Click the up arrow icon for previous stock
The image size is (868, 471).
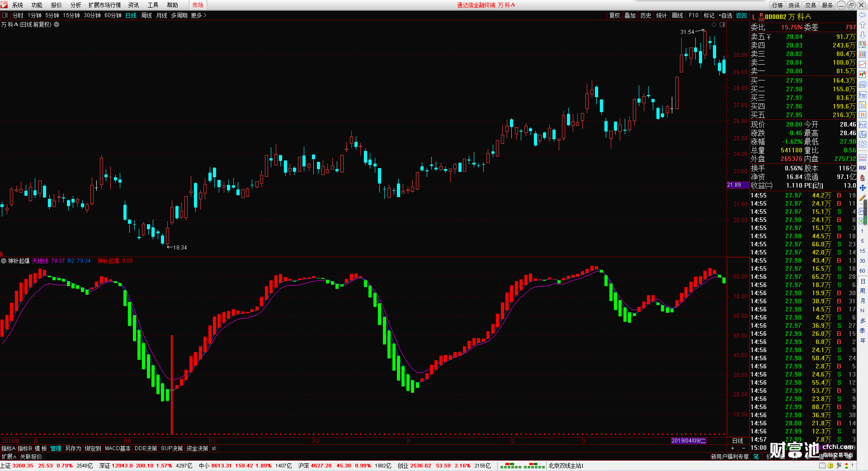[863, 25]
